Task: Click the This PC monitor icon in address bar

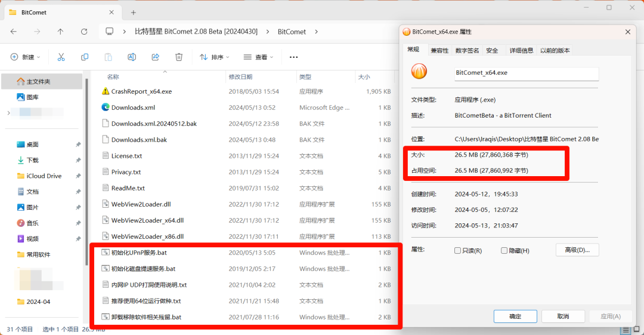Action: pos(109,32)
